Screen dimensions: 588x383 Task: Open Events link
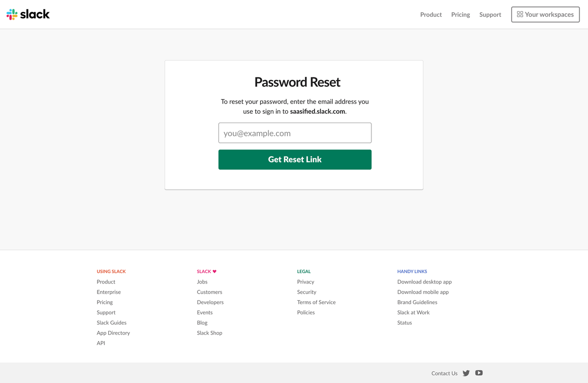click(x=205, y=312)
